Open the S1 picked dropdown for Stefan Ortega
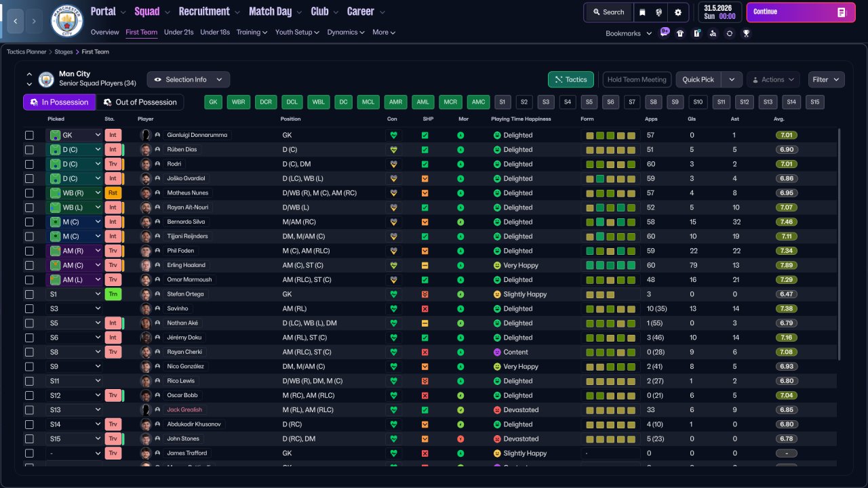Viewport: 868px width, 488px height. pos(75,294)
